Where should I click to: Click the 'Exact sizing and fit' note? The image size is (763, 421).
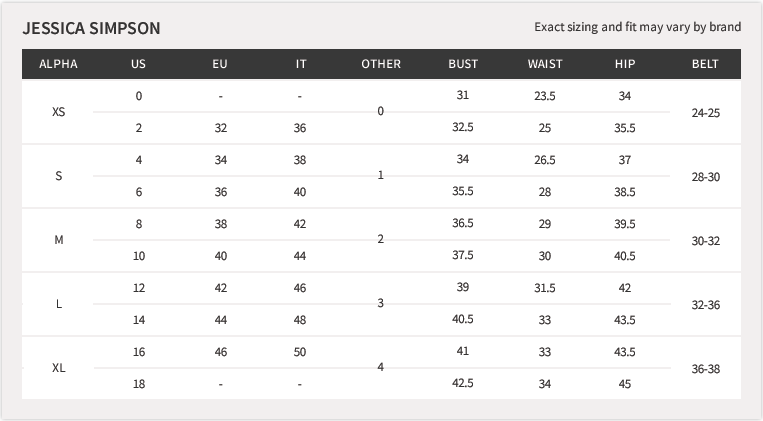click(x=637, y=27)
